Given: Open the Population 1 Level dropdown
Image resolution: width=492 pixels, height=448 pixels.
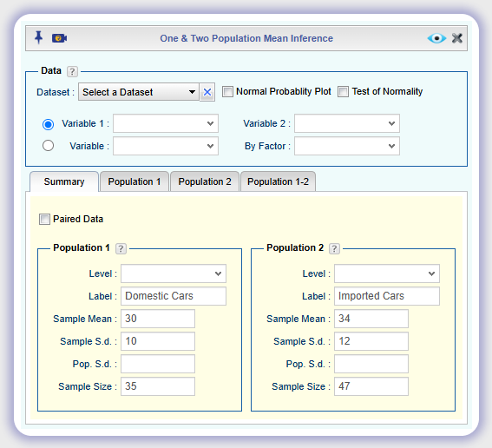Looking at the screenshot, I should (174, 273).
